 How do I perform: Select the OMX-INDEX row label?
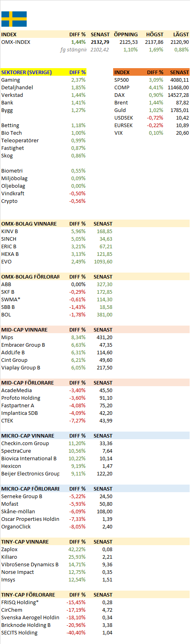pos(16,42)
